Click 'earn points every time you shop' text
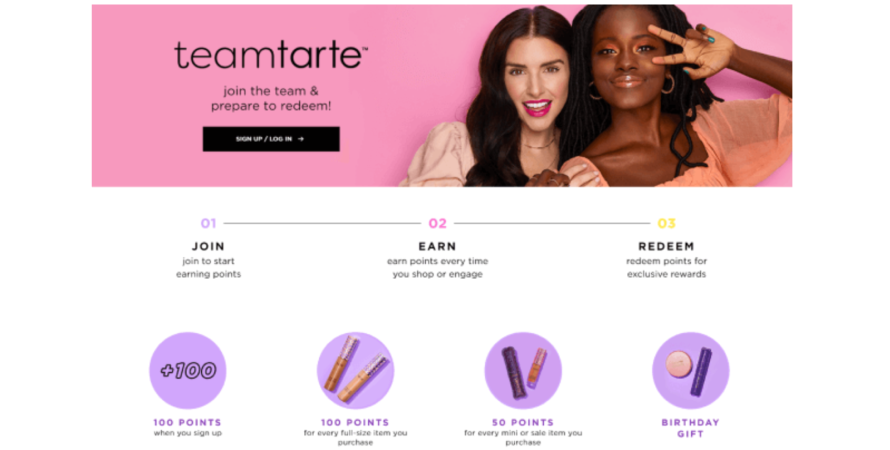The height and width of the screenshot is (450, 890). pyautogui.click(x=437, y=268)
